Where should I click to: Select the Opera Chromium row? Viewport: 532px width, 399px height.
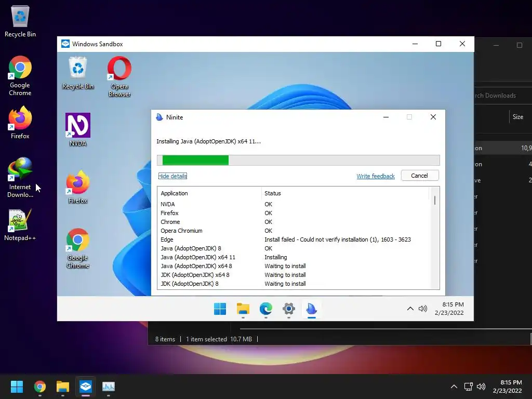(x=294, y=231)
